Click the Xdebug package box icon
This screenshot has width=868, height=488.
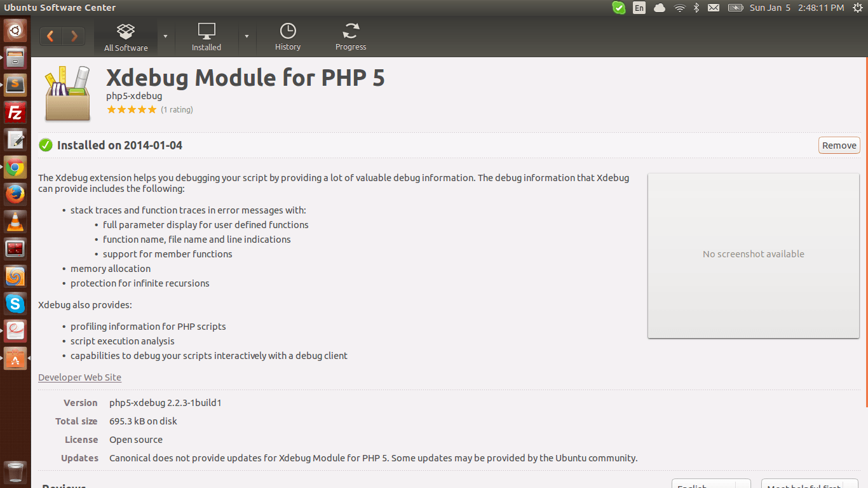[67, 93]
